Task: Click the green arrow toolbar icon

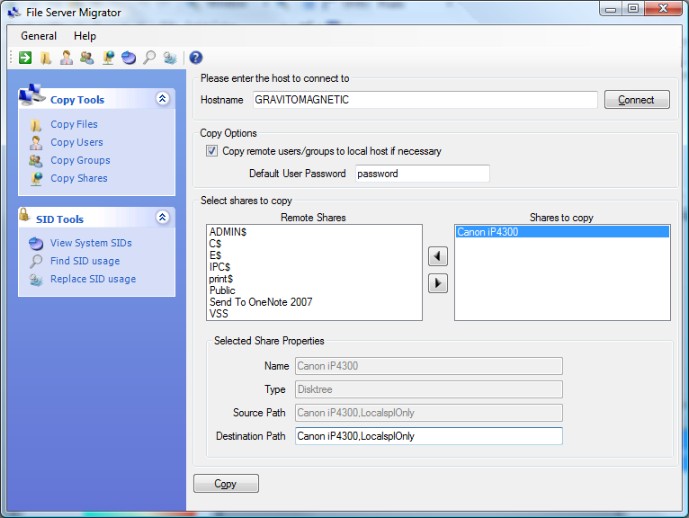Action: point(25,58)
